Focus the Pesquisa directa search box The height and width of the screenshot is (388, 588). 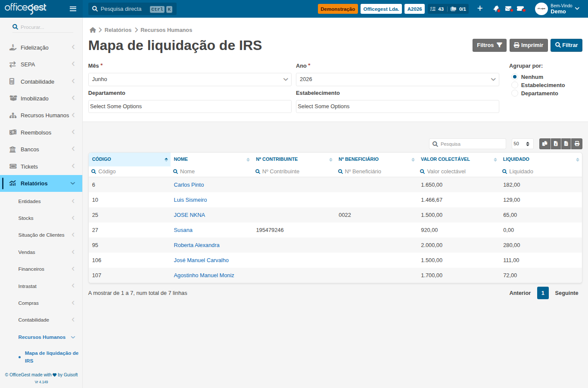click(x=132, y=9)
